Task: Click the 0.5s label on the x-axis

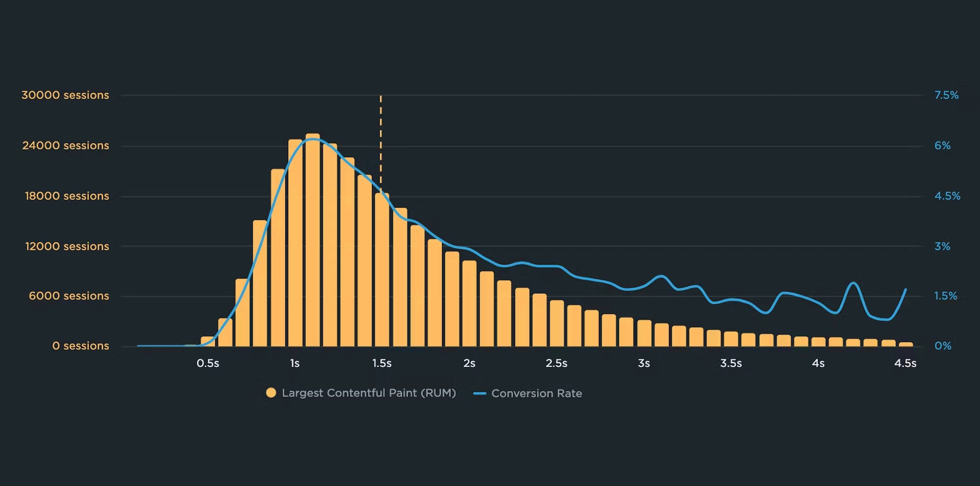Action: [208, 364]
